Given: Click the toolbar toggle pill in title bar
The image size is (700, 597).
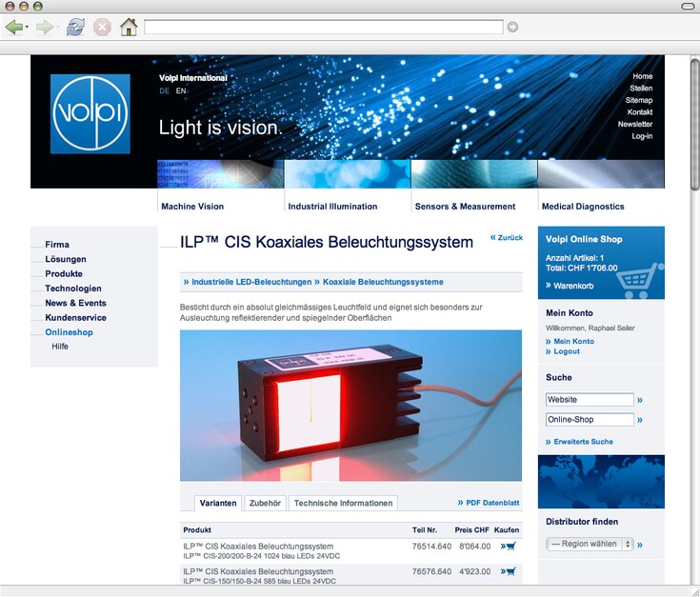Looking at the screenshot, I should pos(688,6).
